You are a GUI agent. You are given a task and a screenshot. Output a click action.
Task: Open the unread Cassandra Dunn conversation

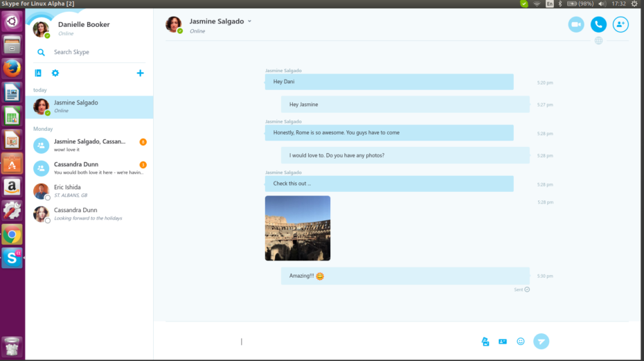point(90,168)
